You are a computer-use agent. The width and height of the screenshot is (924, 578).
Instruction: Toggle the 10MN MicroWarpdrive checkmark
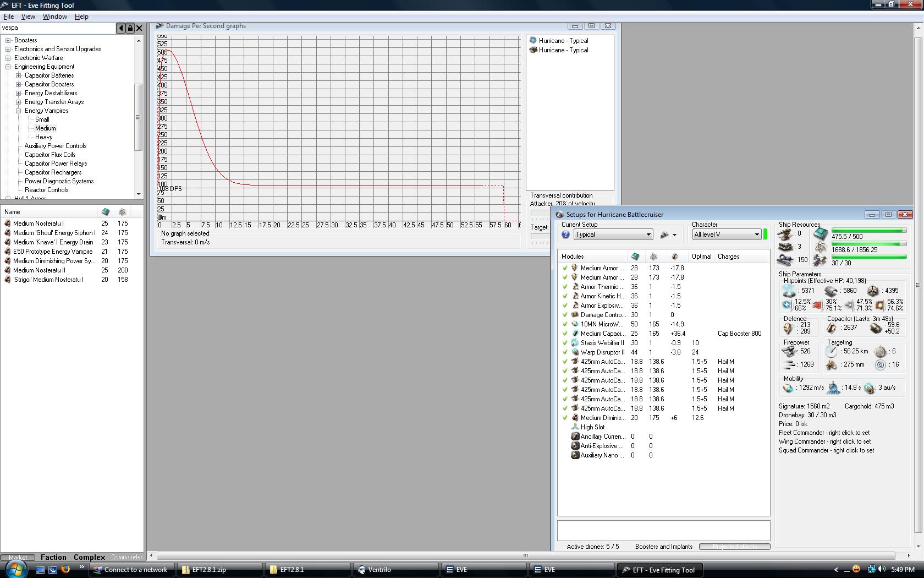point(565,324)
